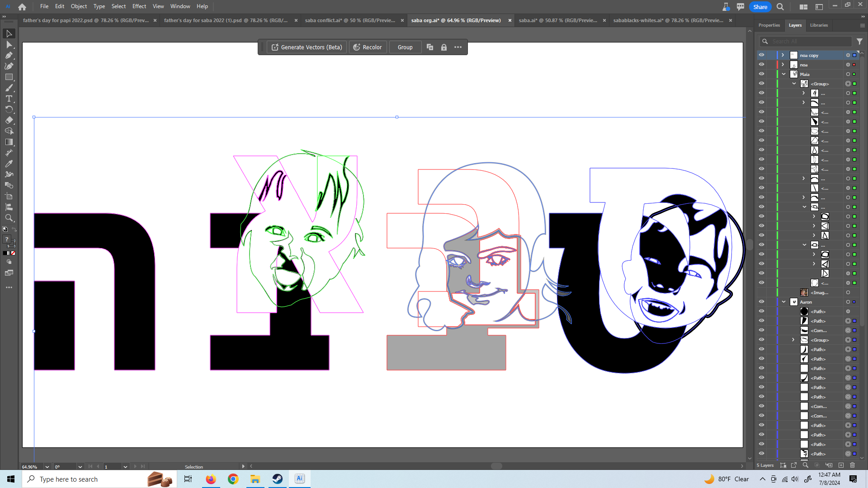The image size is (868, 488).
Task: Select the Pen tool
Action: point(9,56)
